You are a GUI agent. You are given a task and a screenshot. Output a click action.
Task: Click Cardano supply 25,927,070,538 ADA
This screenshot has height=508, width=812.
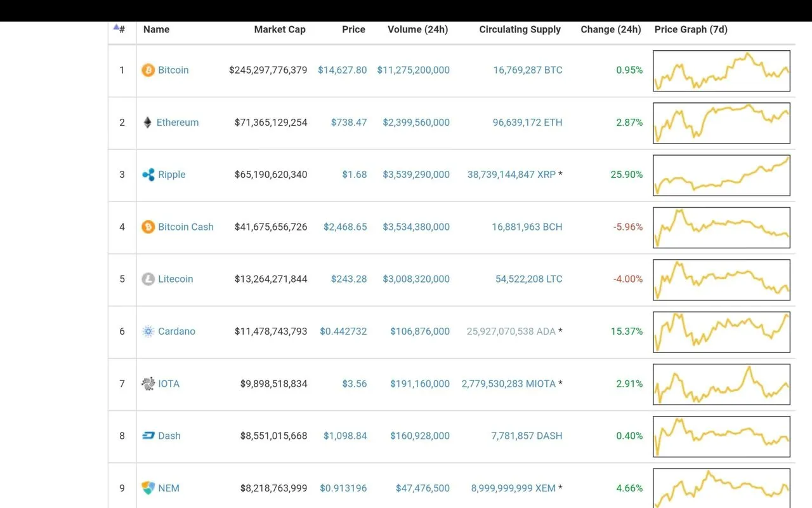tap(511, 331)
